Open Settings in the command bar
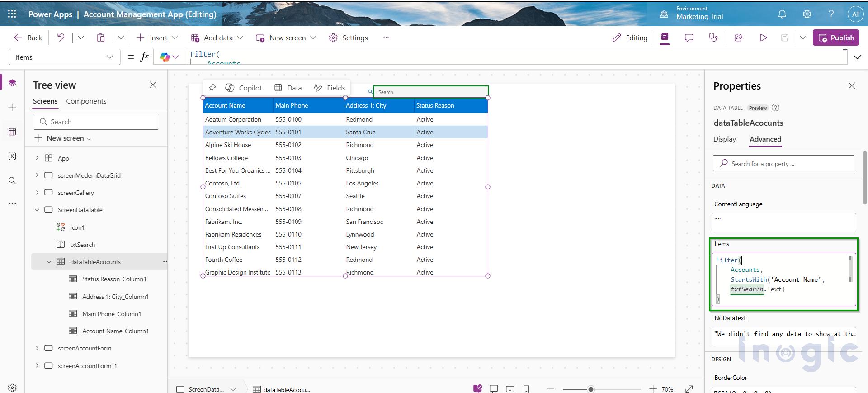Viewport: 868px width, 393px height. point(348,38)
